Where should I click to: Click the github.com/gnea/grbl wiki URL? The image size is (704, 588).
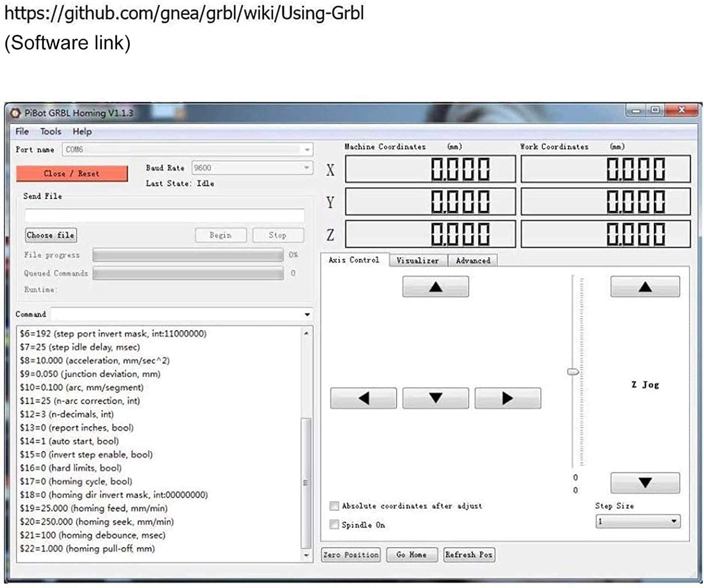pos(184,13)
